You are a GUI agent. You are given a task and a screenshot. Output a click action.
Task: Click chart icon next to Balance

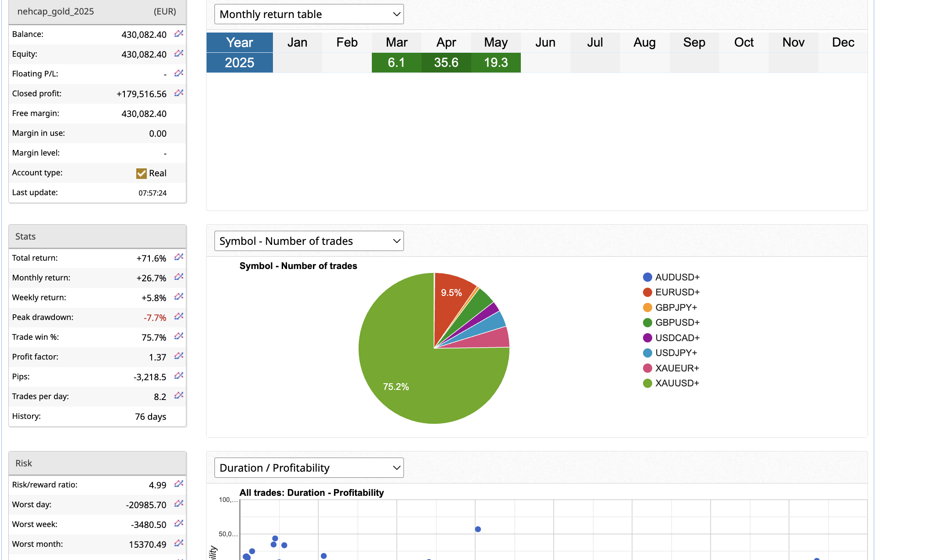pyautogui.click(x=178, y=34)
